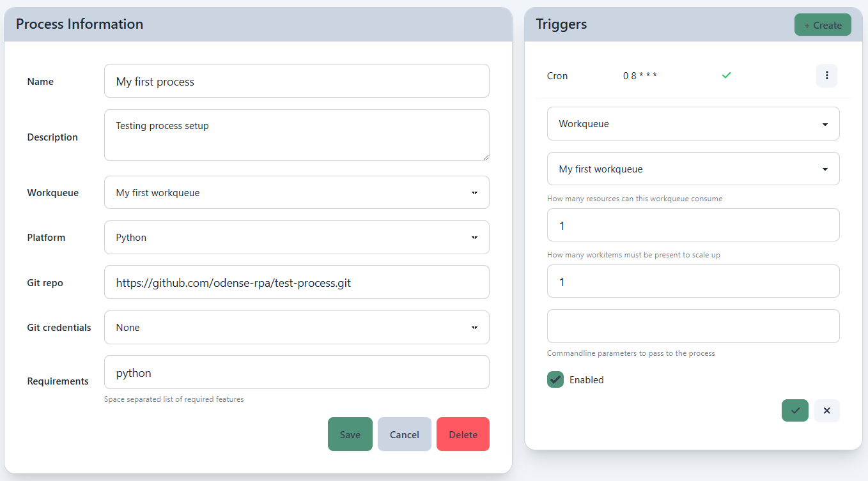Confirm trigger edit with green checkmark button
The width and height of the screenshot is (868, 481).
point(795,410)
